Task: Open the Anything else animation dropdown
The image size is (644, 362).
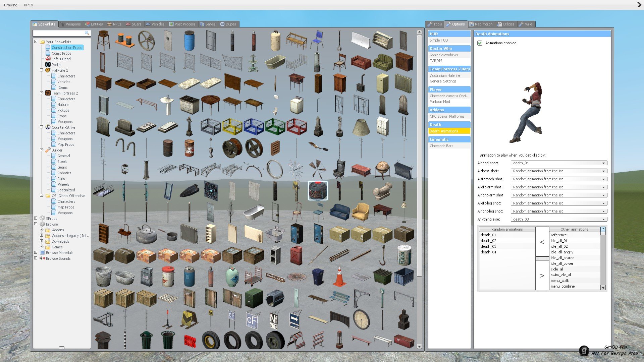Action: coord(559,219)
